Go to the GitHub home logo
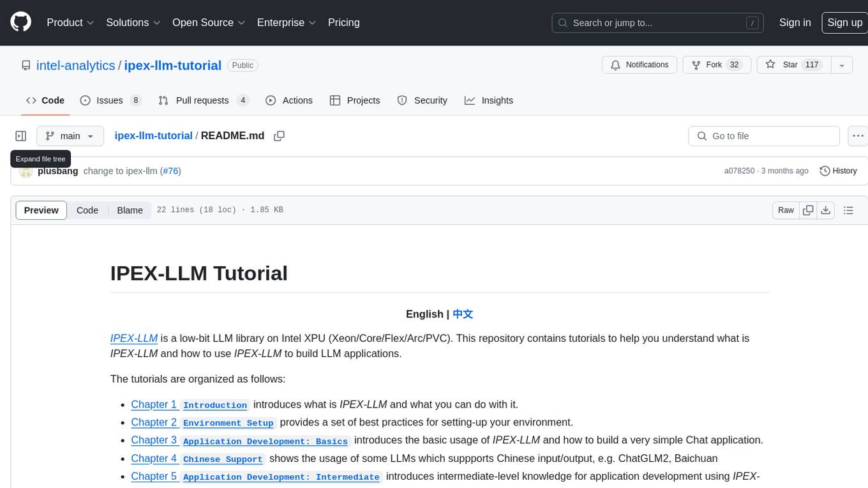868x488 pixels. pos(20,22)
